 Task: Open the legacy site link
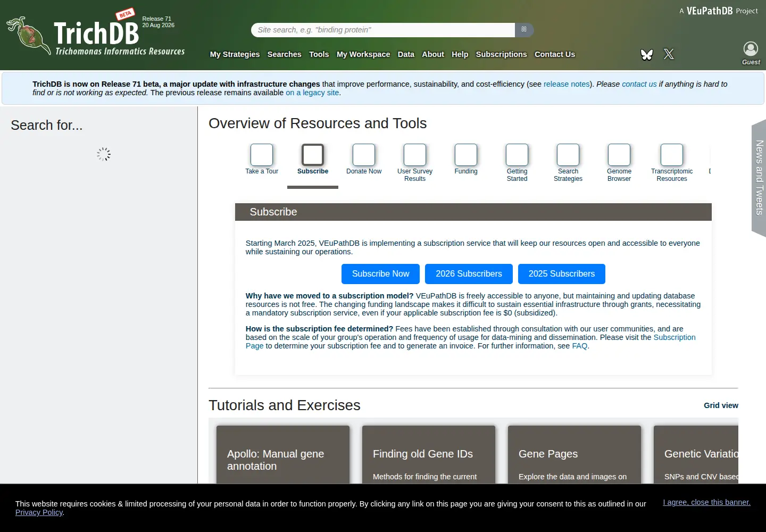pyautogui.click(x=312, y=93)
